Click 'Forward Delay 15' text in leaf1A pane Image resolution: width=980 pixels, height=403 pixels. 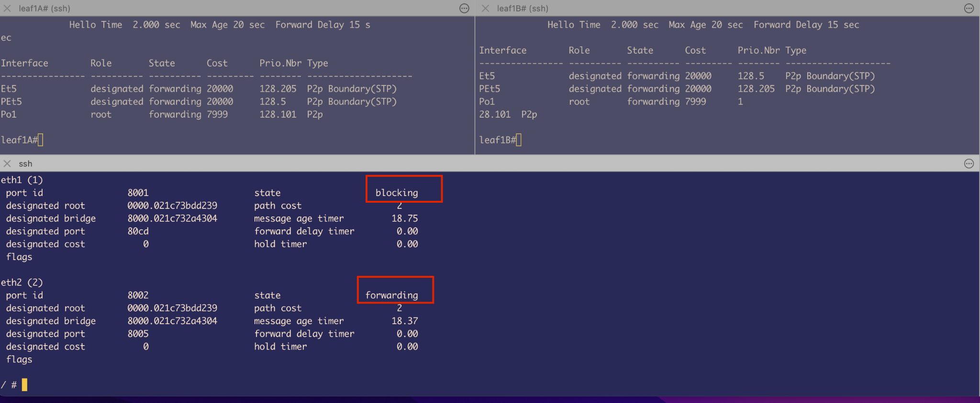317,24
